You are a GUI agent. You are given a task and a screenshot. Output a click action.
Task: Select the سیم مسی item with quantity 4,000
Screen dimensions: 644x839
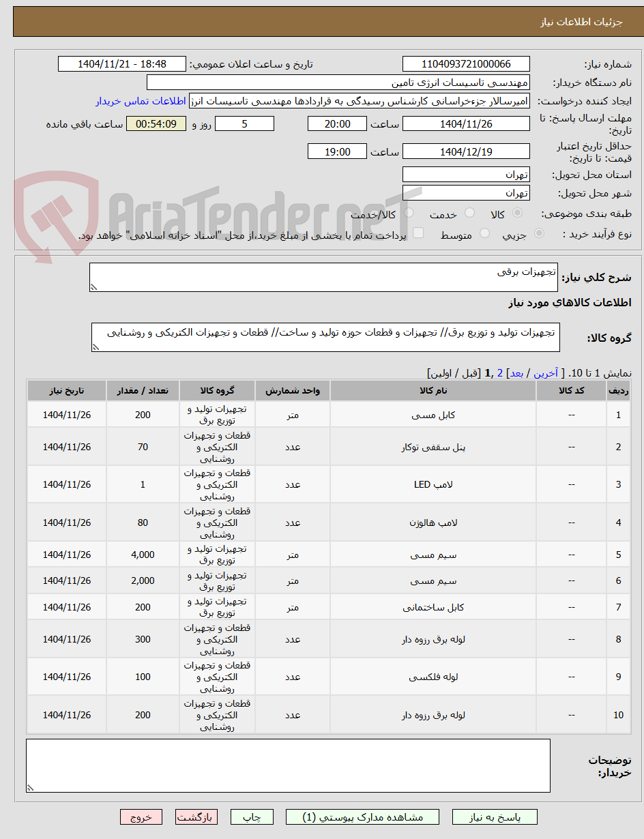433,555
